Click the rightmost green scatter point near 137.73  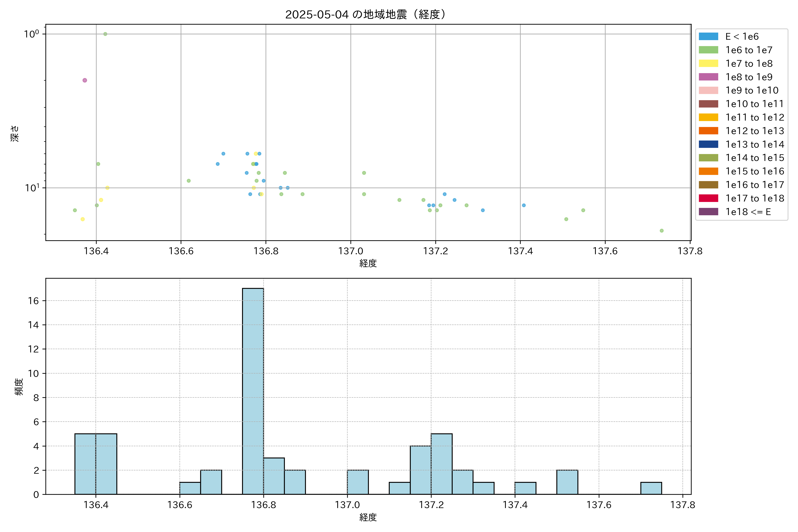pyautogui.click(x=662, y=231)
